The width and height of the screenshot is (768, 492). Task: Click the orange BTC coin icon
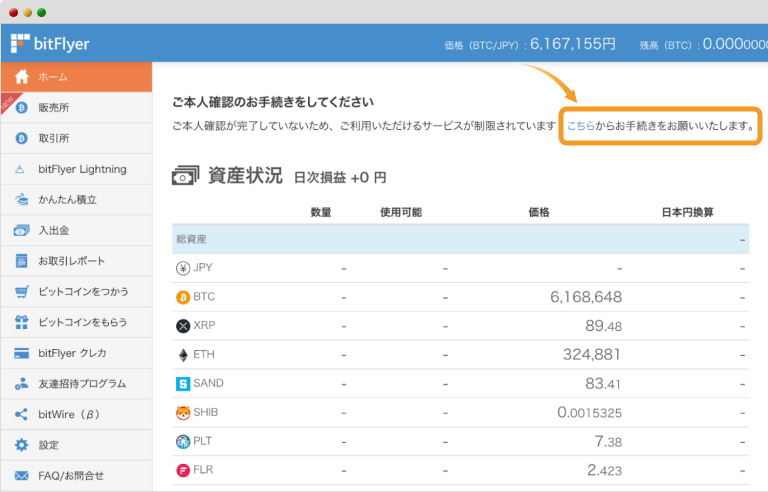pyautogui.click(x=183, y=297)
